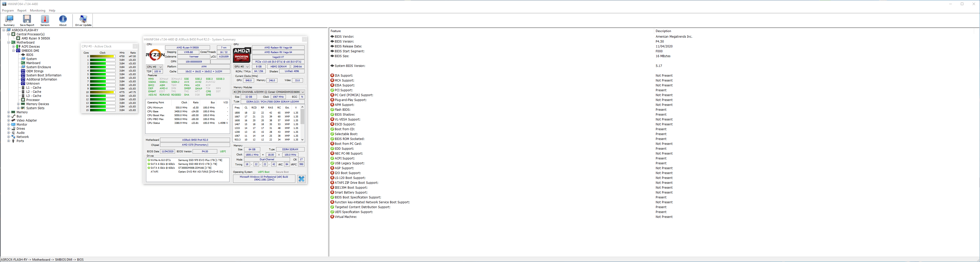The image size is (980, 262).
Task: Click the Description column header
Action: (663, 31)
